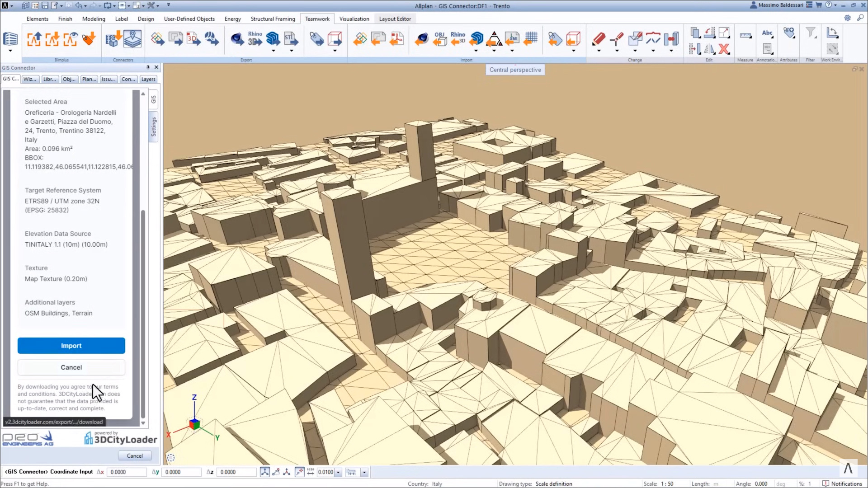Click the building connector import icon
868x488 pixels.
click(113, 39)
